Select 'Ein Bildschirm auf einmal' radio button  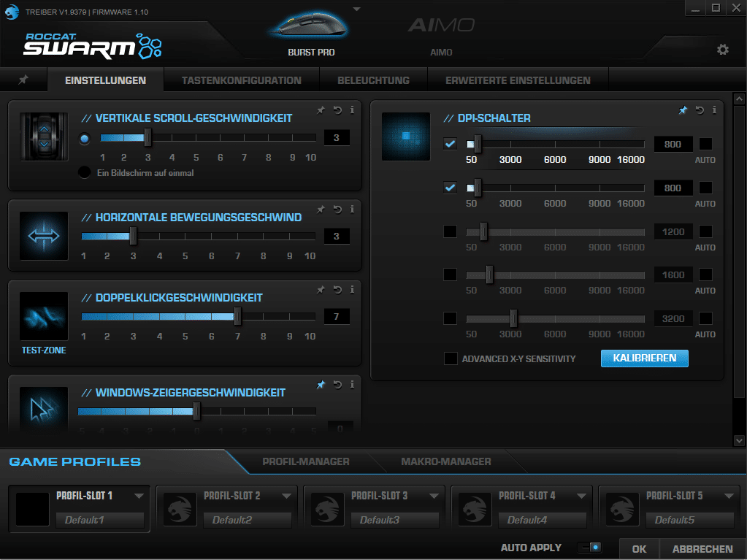coord(85,173)
